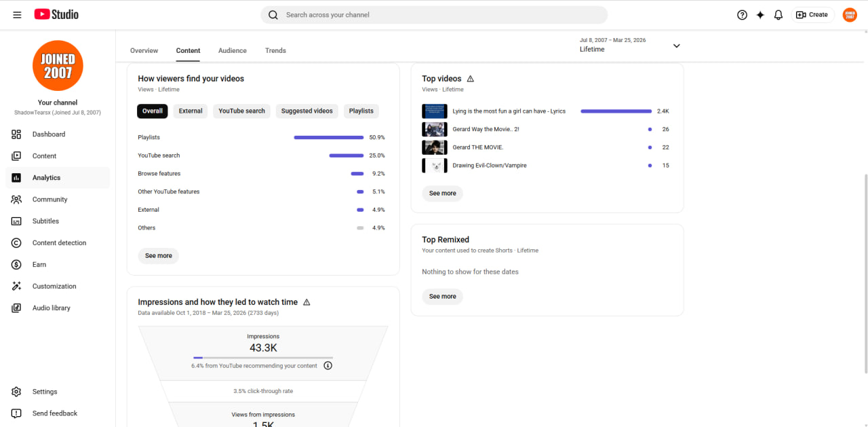
Task: Focus the Search across your channel field
Action: coord(434,15)
